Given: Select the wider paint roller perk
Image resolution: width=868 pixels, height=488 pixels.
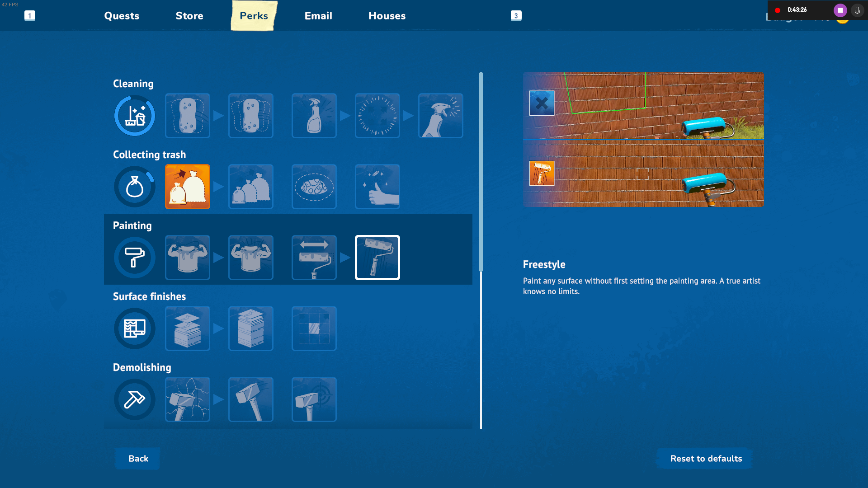Looking at the screenshot, I should [314, 258].
